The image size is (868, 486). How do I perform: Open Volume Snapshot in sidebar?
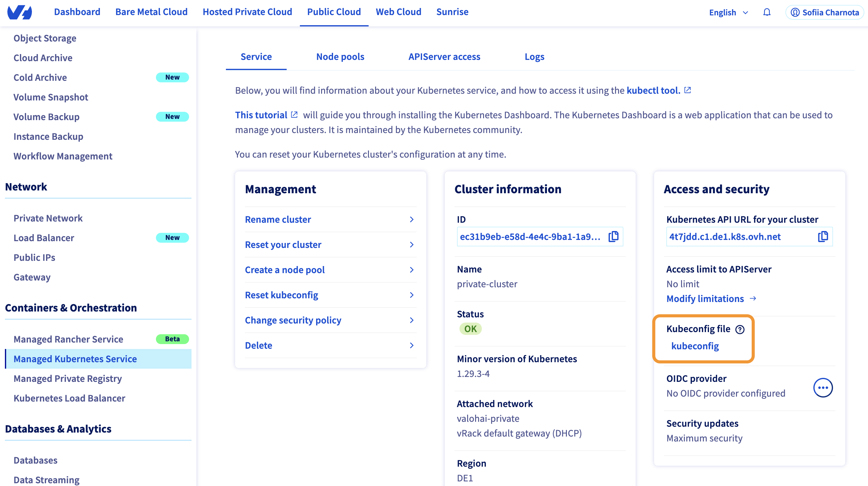click(x=51, y=97)
